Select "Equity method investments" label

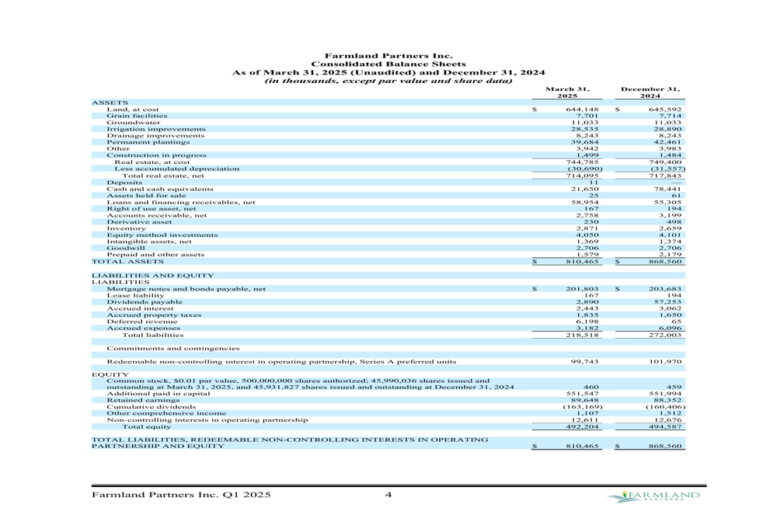[x=162, y=235]
